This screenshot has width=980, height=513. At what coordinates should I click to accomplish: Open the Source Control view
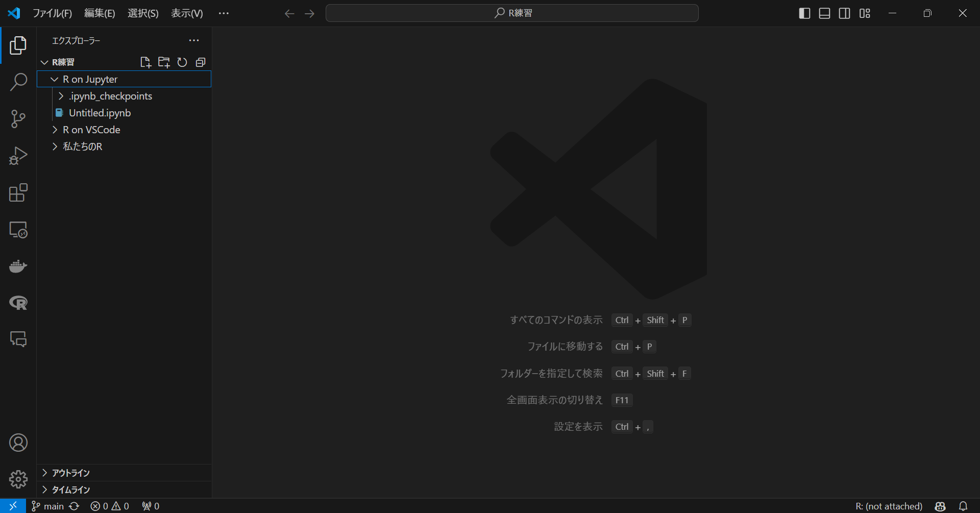coord(18,119)
